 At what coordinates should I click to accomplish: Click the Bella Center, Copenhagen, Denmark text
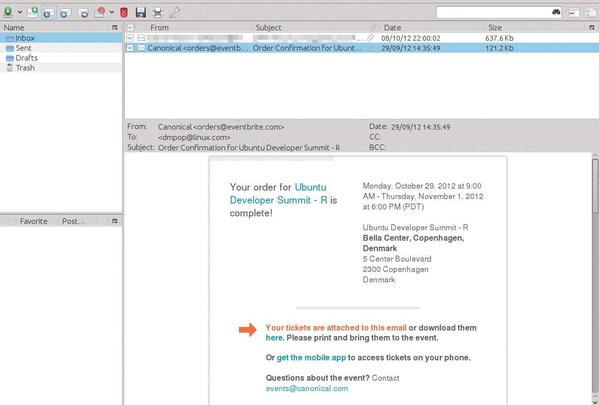[x=413, y=243]
